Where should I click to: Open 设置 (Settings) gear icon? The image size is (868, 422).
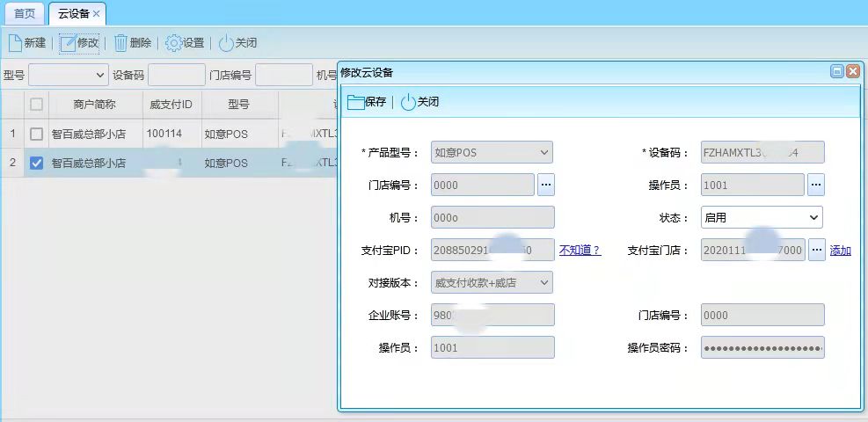click(173, 43)
